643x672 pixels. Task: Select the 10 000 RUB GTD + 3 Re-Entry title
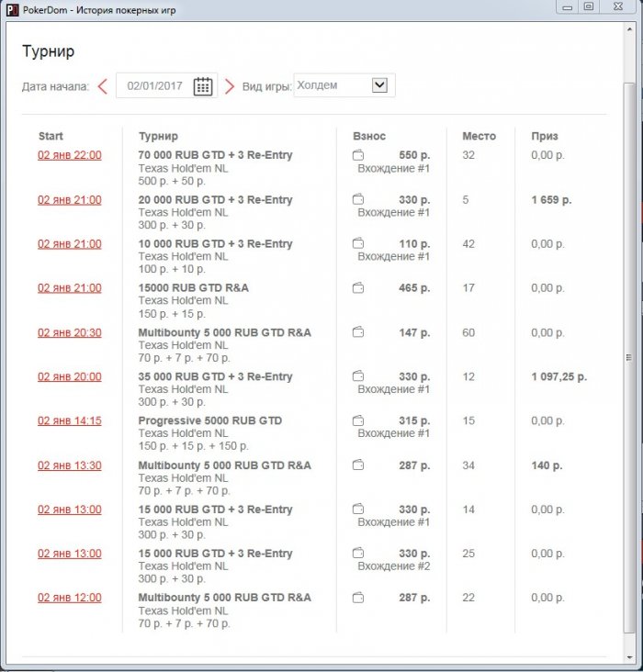215,244
